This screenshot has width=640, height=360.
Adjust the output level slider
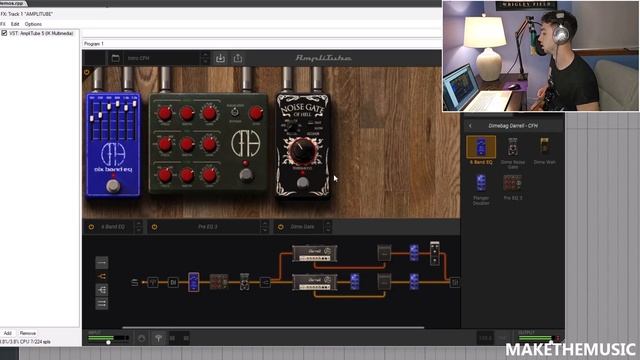click(551, 342)
